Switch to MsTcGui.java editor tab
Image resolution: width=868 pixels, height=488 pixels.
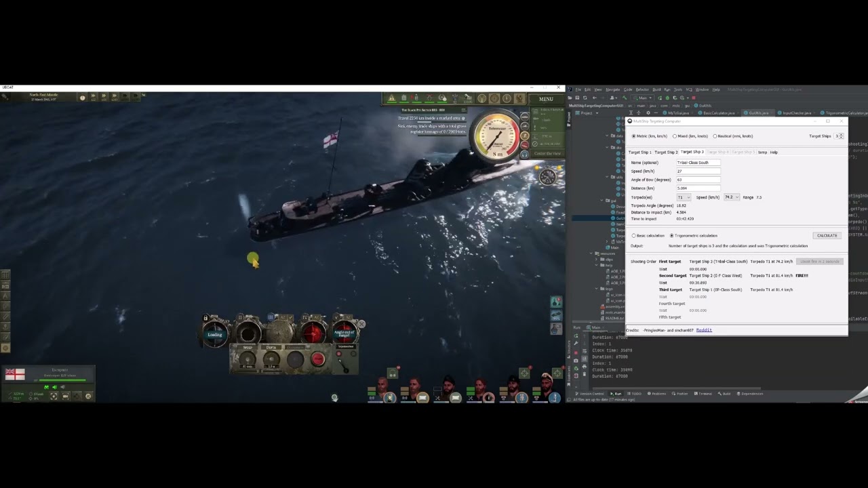(677, 113)
